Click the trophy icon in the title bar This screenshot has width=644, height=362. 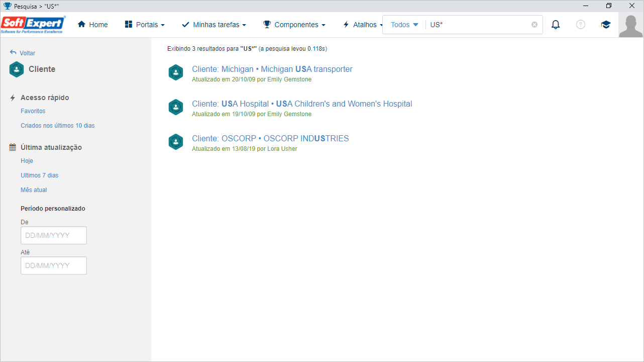coord(7,6)
